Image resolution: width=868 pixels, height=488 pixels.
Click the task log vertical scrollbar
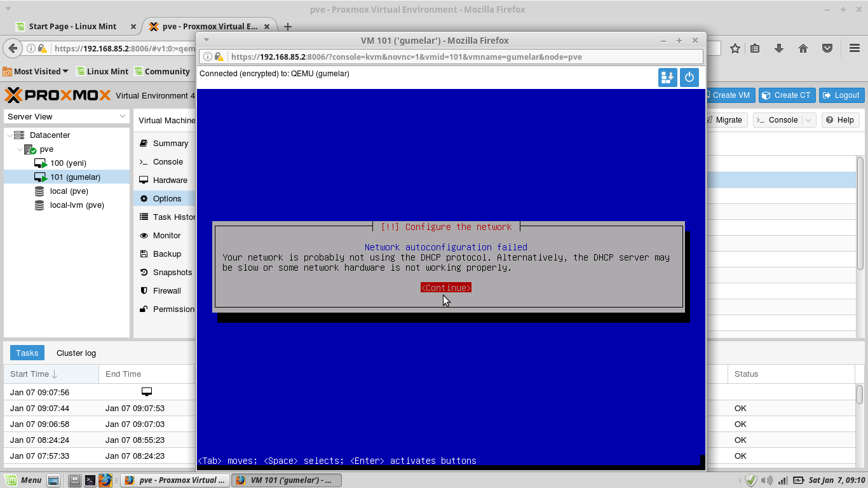pos(859,394)
